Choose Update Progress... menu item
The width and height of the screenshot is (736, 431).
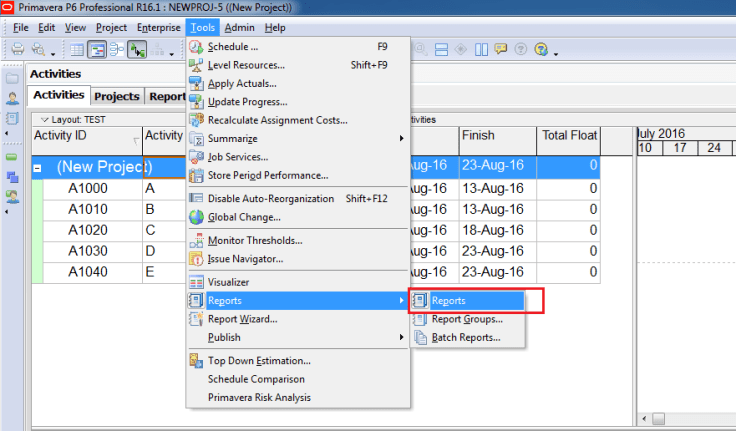(x=298, y=102)
